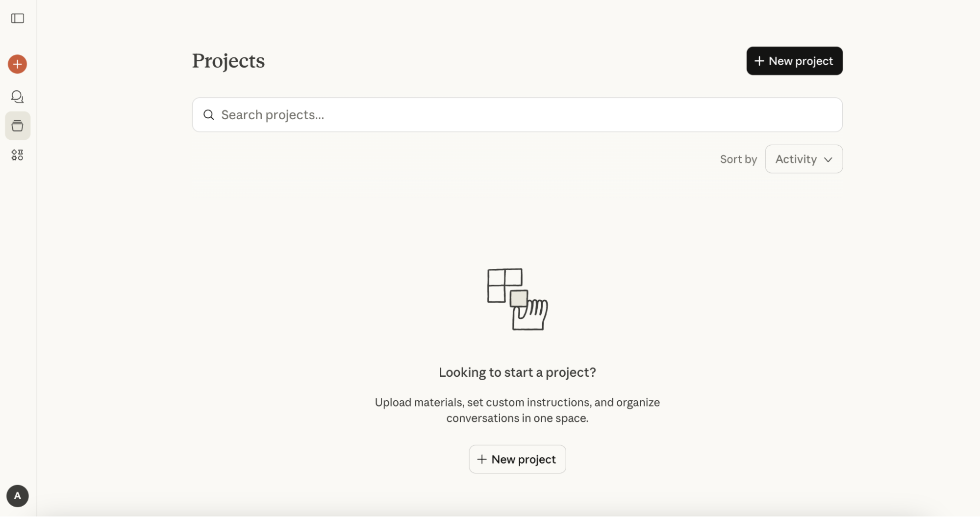Image resolution: width=980 pixels, height=517 pixels.
Task: Click the grid and hand illustration
Action: click(x=517, y=299)
